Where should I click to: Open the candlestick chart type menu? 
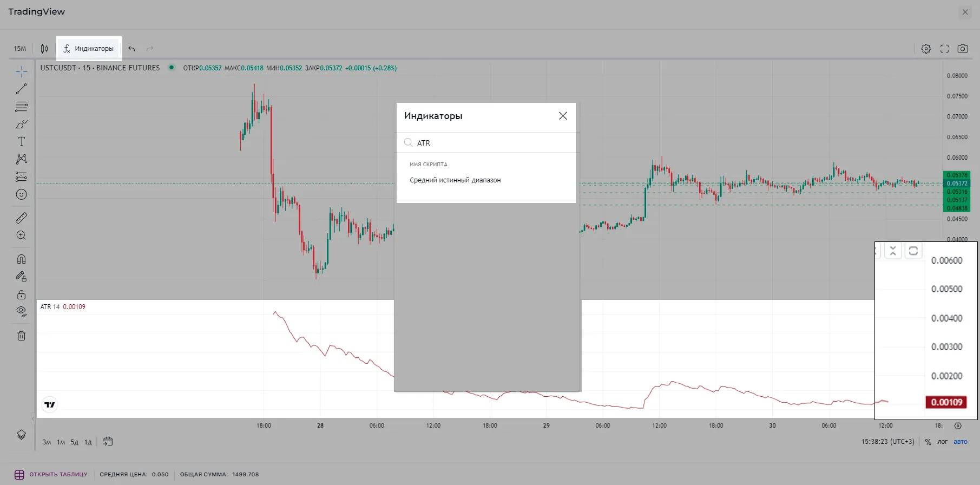pos(44,49)
